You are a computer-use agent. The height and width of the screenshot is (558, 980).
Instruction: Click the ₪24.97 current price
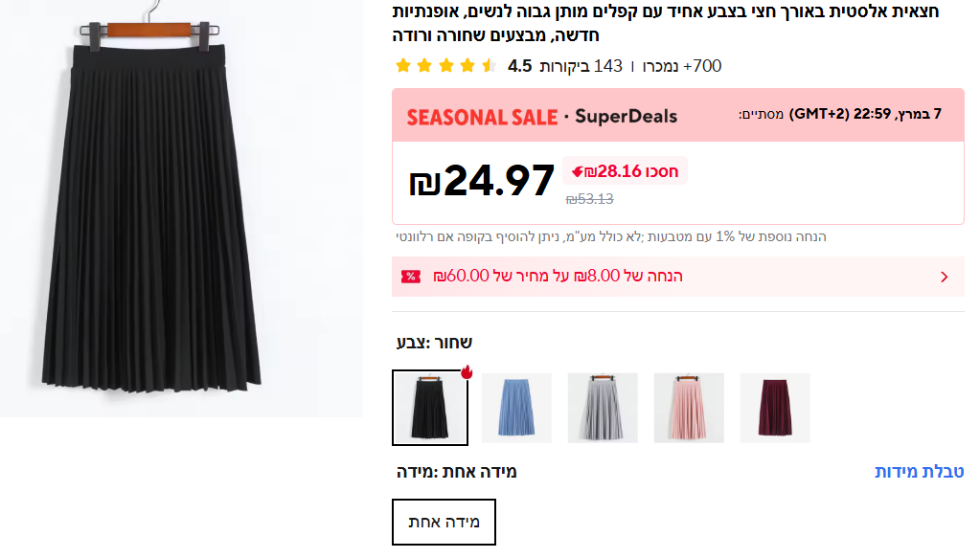click(x=482, y=181)
